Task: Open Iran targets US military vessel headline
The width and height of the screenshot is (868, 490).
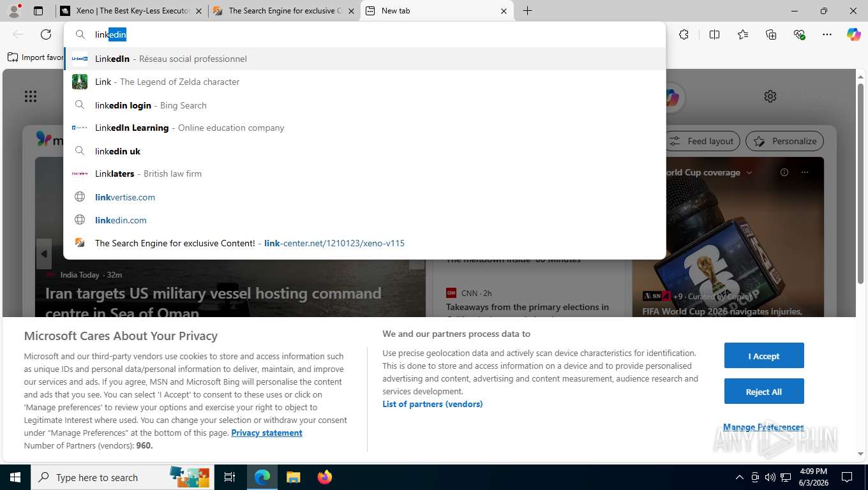Action: pos(213,303)
